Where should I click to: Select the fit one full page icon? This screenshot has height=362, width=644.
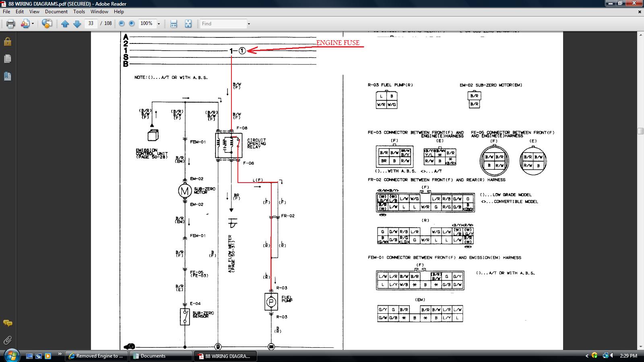pos(188,24)
